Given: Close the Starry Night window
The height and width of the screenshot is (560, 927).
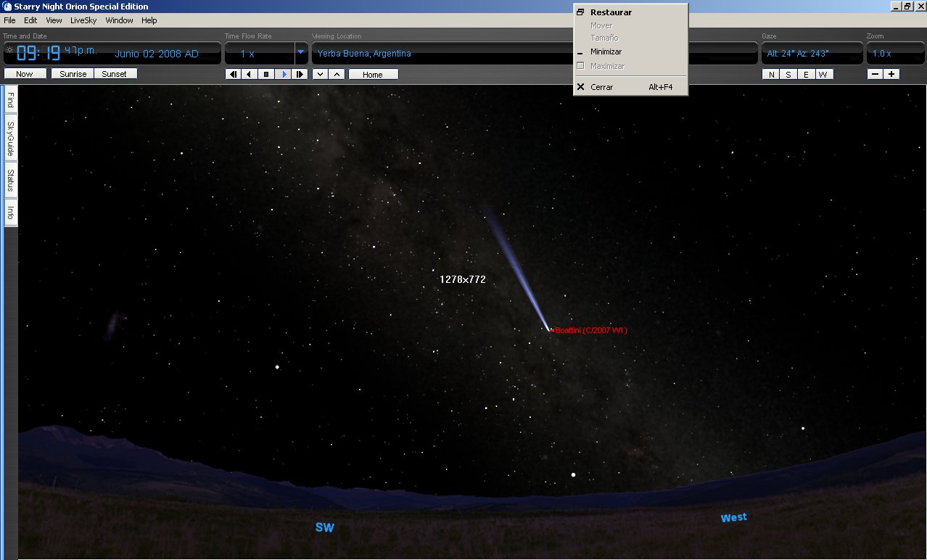Looking at the screenshot, I should [919, 6].
